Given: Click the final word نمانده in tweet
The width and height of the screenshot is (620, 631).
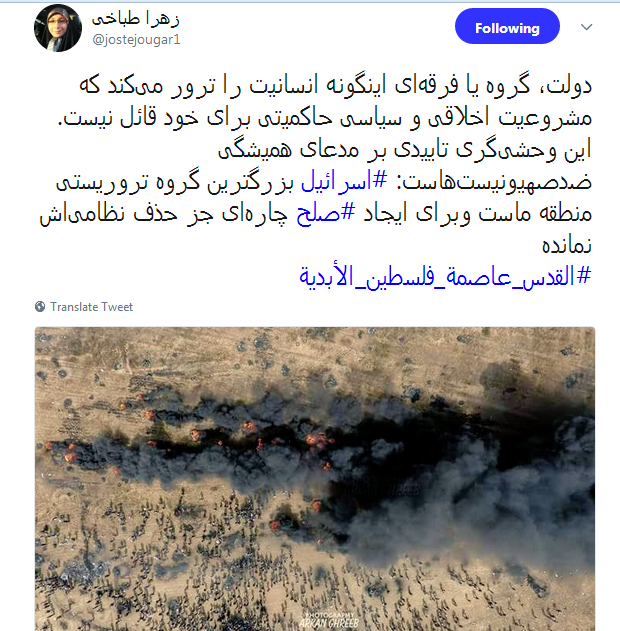Looking at the screenshot, I should click(x=566, y=245).
